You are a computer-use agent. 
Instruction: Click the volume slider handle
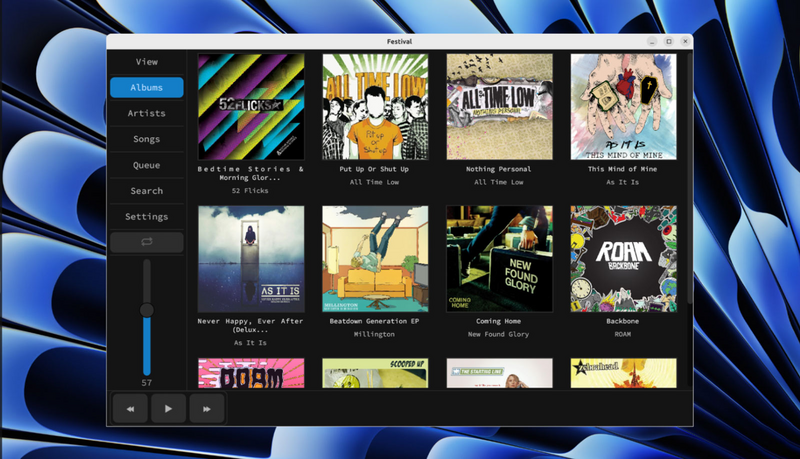[x=146, y=310]
